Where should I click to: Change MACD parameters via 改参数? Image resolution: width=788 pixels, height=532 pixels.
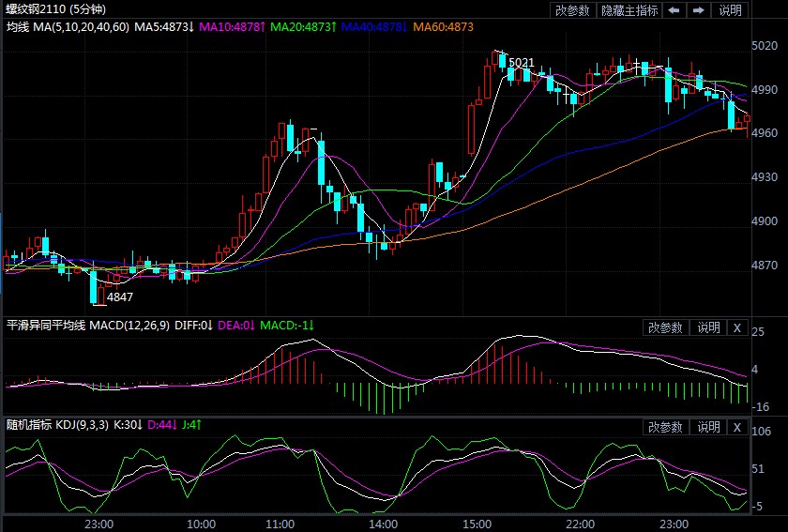click(x=665, y=327)
